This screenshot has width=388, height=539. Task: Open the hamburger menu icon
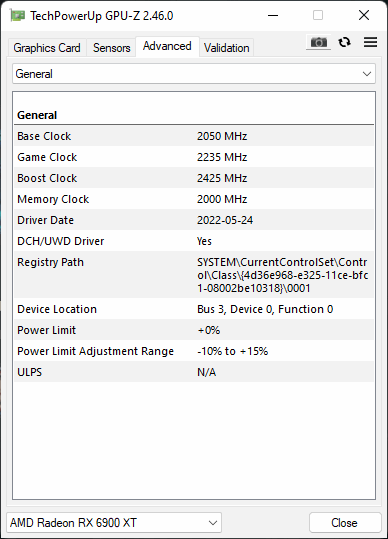click(370, 42)
